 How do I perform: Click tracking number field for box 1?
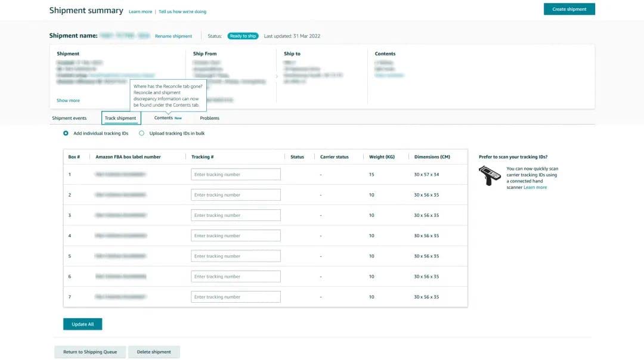coord(236,175)
